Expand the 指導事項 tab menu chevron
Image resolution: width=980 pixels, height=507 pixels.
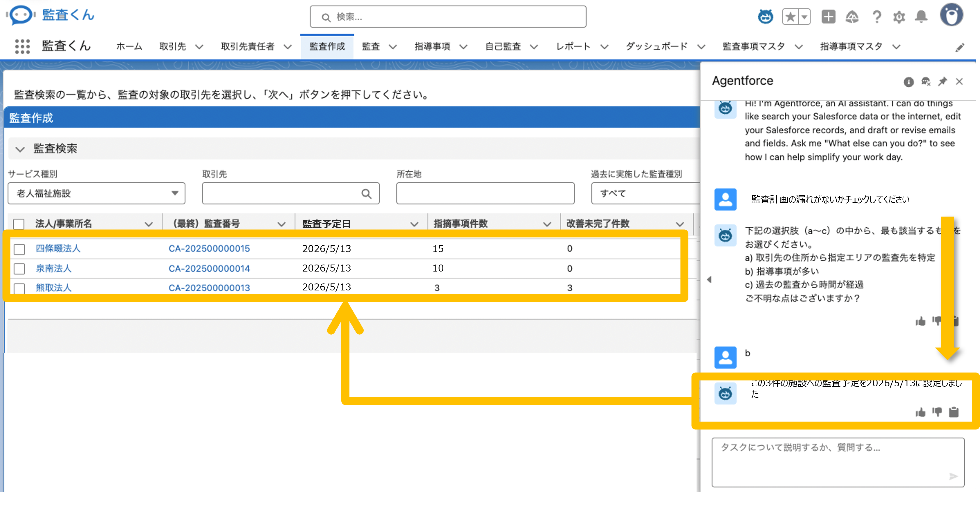(x=463, y=47)
